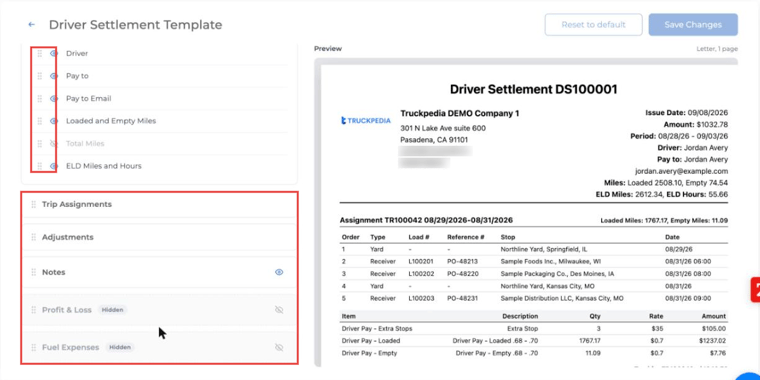Click the Truckpedia logo in preview
Image resolution: width=760 pixels, height=380 pixels.
tap(366, 121)
